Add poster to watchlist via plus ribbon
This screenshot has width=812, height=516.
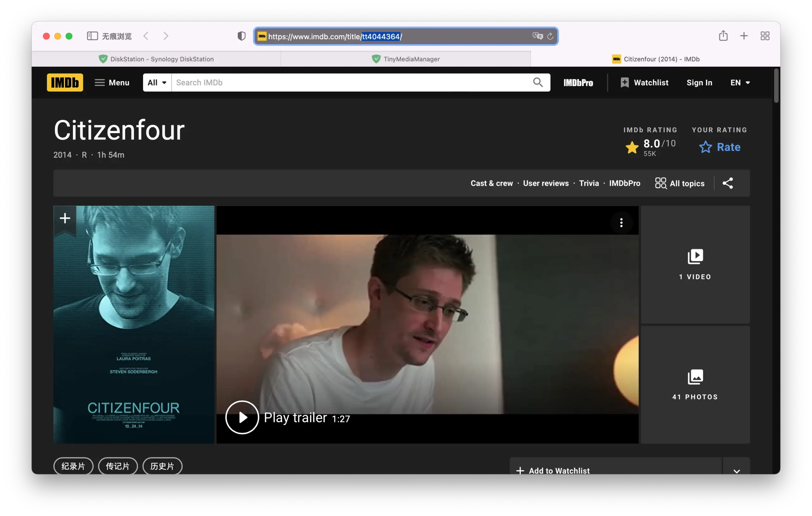point(65,218)
